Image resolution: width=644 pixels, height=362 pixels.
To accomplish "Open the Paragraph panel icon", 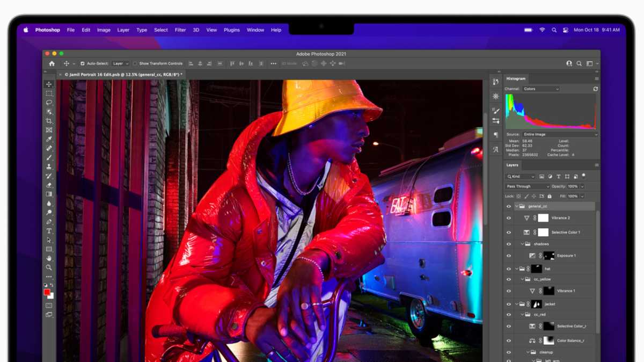I will click(x=495, y=135).
